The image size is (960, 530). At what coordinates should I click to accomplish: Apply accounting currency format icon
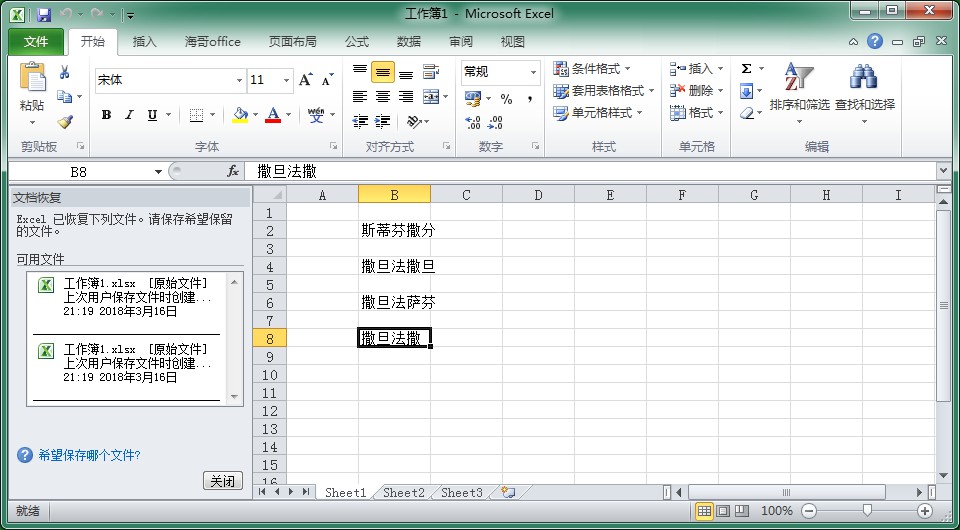click(473, 99)
